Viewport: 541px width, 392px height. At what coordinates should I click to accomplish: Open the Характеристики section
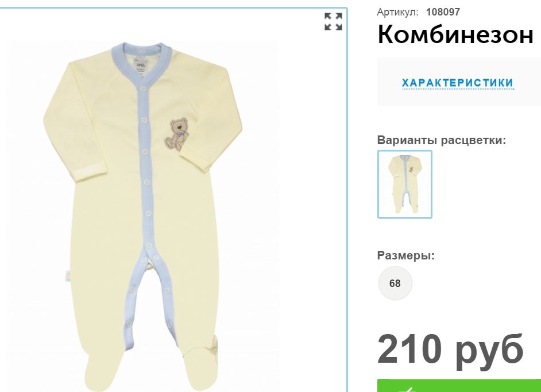click(x=458, y=83)
